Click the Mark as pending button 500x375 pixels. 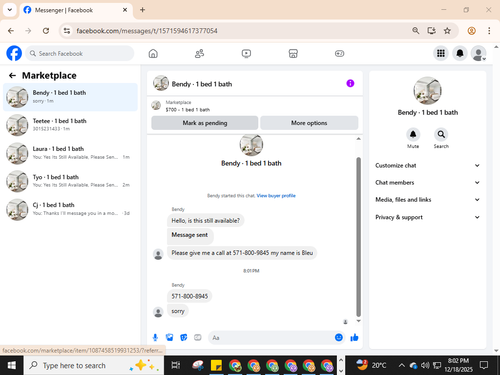point(205,123)
